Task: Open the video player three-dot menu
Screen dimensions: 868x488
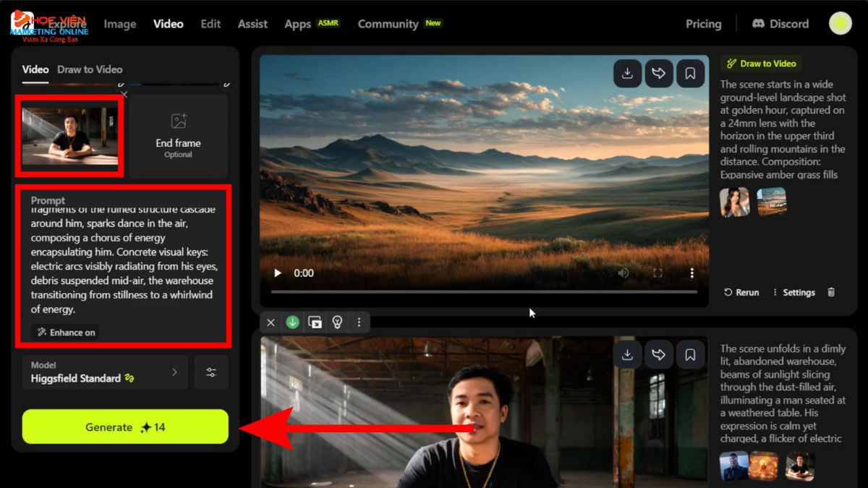Action: click(x=692, y=273)
